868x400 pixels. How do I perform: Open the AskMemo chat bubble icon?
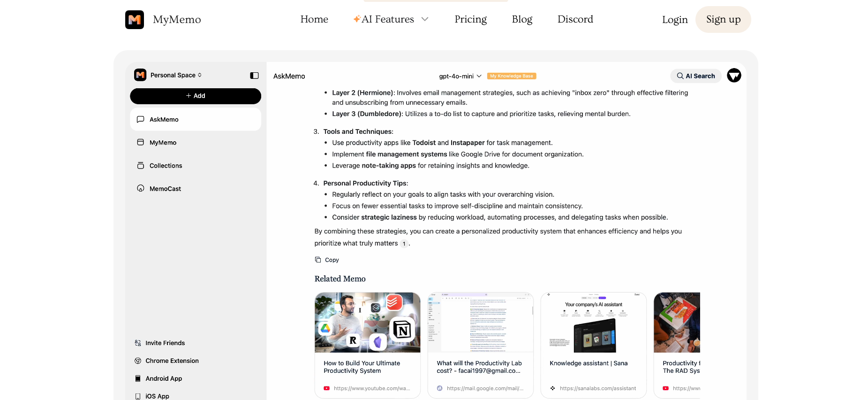140,119
